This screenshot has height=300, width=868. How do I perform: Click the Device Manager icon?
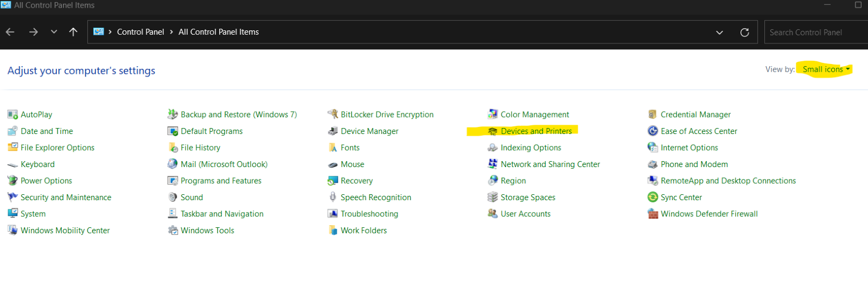click(333, 131)
